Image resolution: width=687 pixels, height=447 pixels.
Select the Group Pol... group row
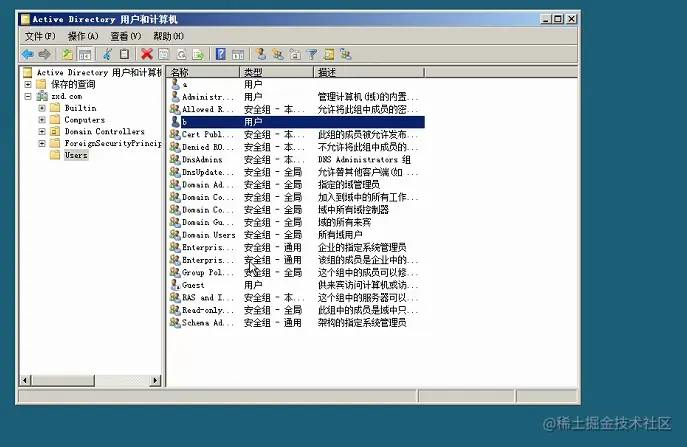pos(297,273)
